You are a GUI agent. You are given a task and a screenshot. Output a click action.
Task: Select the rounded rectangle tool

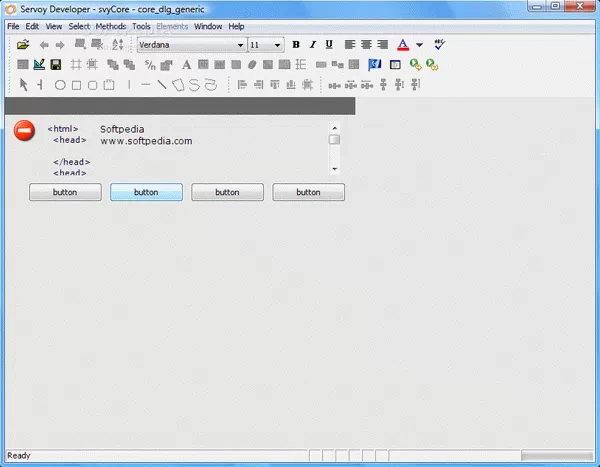(x=93, y=85)
